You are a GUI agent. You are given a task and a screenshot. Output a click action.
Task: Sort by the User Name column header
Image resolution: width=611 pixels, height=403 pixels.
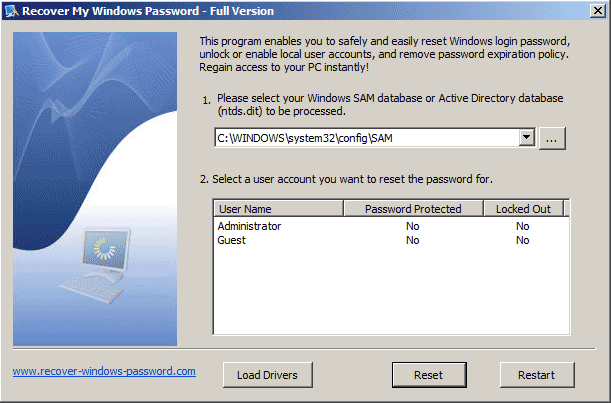point(277,209)
